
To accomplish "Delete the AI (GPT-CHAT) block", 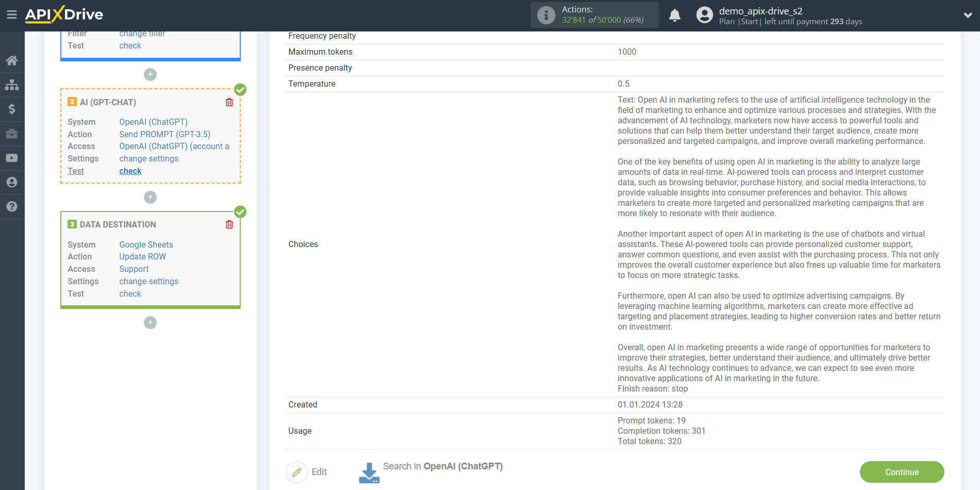I will coord(229,102).
